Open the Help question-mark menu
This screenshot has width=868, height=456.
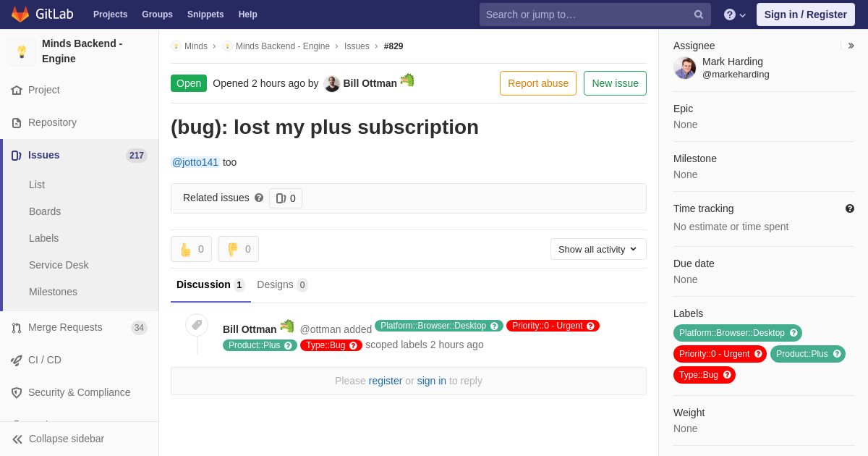pos(735,14)
